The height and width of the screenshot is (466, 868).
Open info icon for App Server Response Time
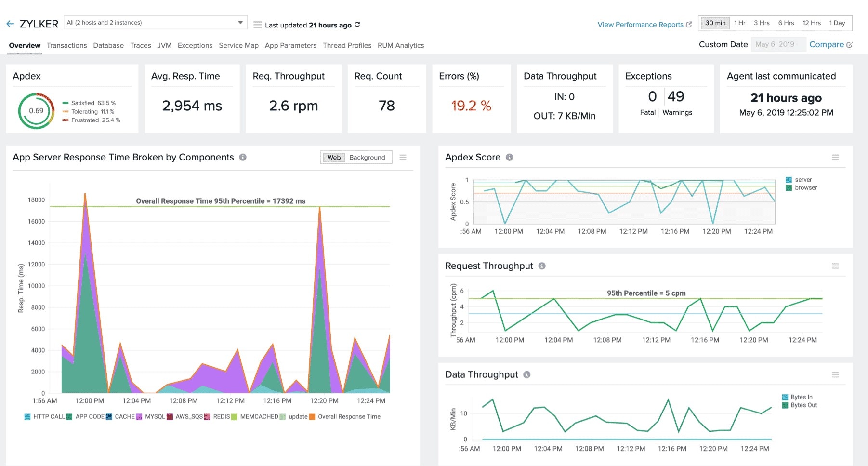243,157
